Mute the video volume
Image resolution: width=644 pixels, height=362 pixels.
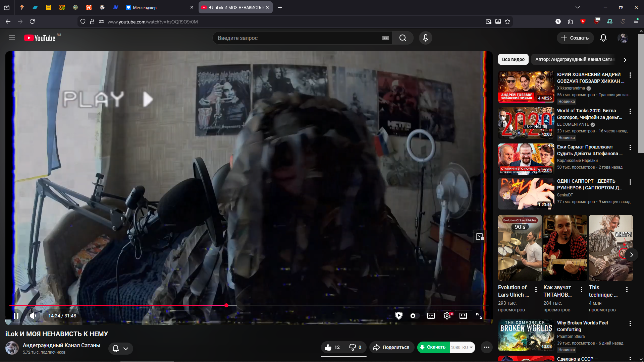[33, 316]
